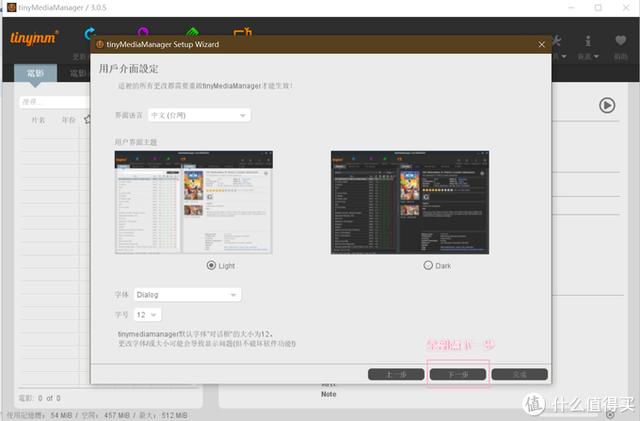Click the green edit icon in toolbar
This screenshot has width=640, height=421.
192,31
